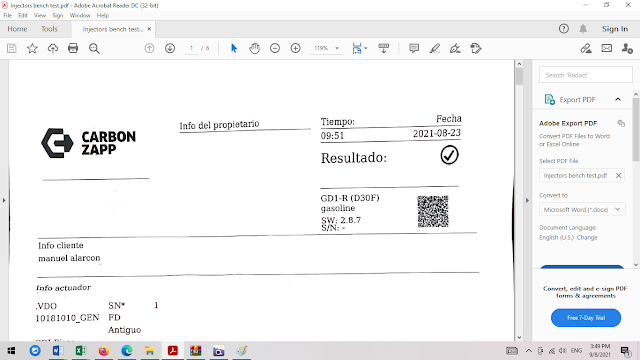Switch to the Home tab

point(17,29)
